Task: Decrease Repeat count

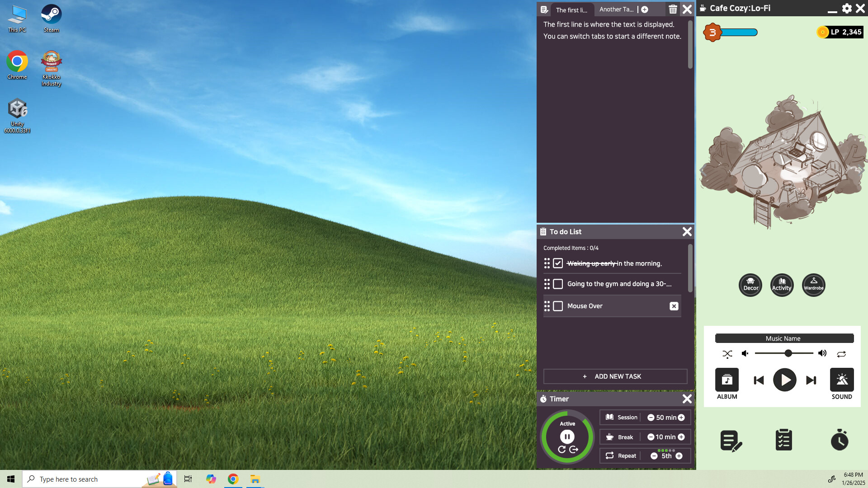Action: click(x=654, y=456)
